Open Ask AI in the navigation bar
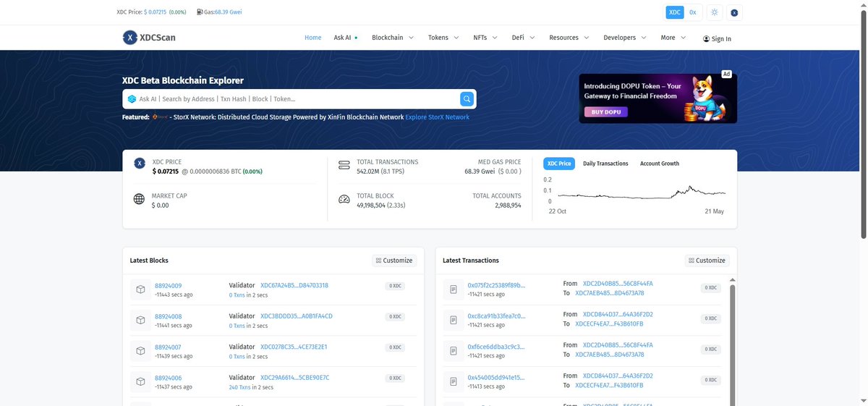The width and height of the screenshot is (868, 406). point(345,38)
